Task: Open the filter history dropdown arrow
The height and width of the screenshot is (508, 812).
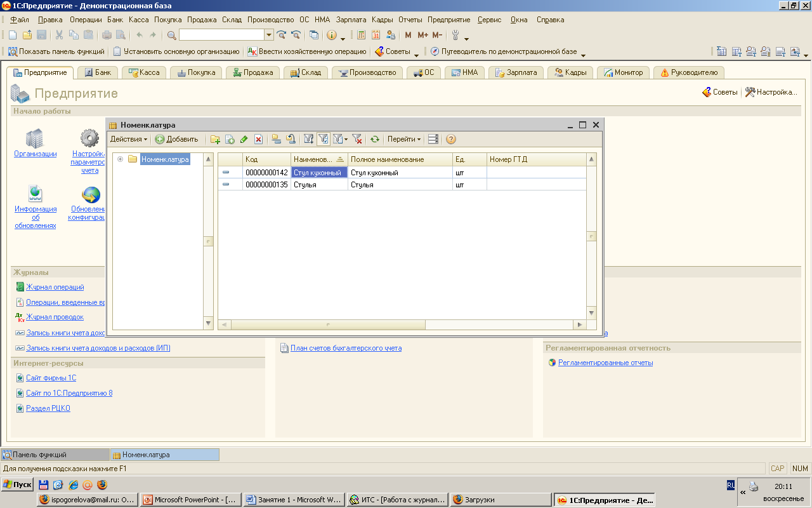Action: (346, 140)
